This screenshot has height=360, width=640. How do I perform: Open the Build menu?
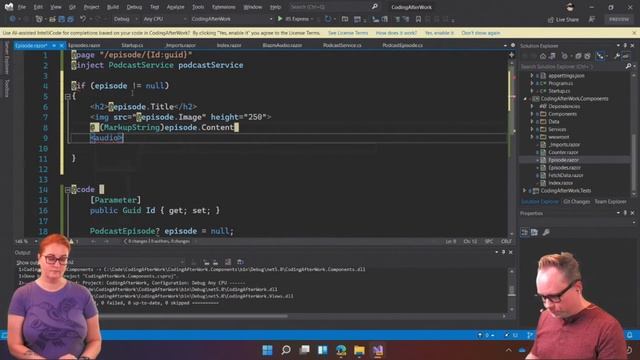coord(113,7)
